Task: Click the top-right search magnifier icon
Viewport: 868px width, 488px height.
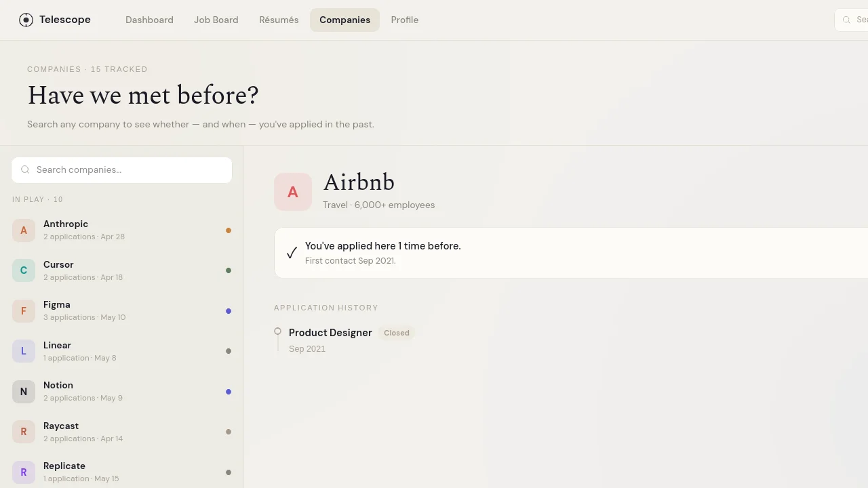Action: coord(846,20)
